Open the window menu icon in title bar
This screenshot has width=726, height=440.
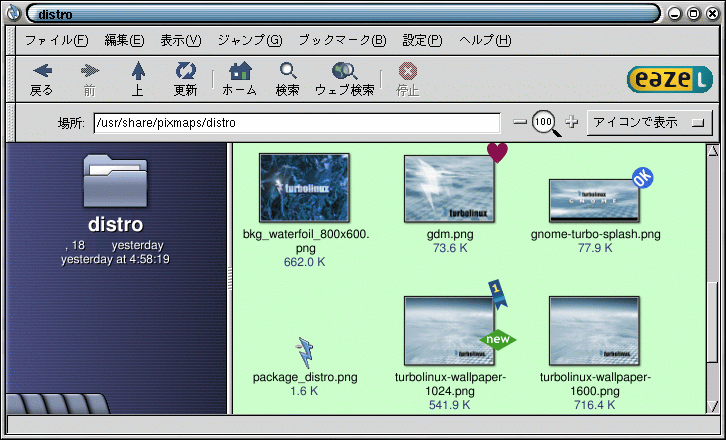coord(14,14)
